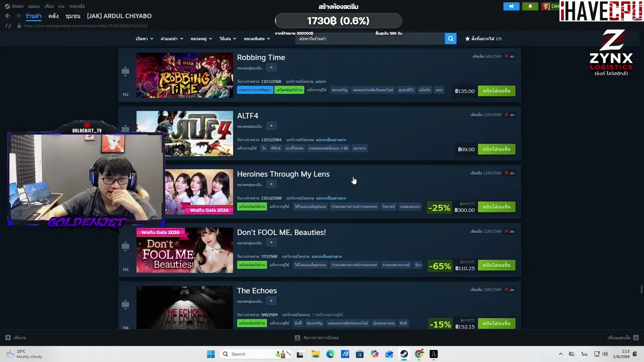Open File Explorer from the taskbar

[315, 354]
